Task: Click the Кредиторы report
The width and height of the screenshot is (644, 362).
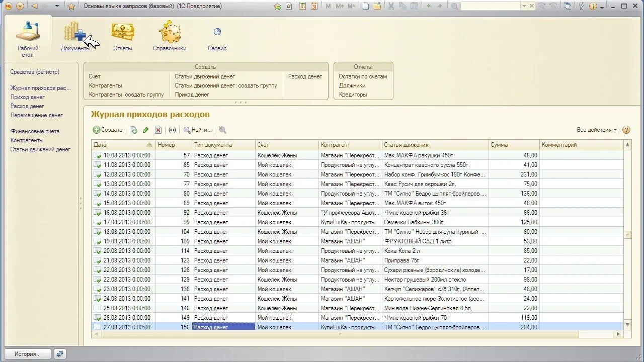Action: (x=353, y=95)
